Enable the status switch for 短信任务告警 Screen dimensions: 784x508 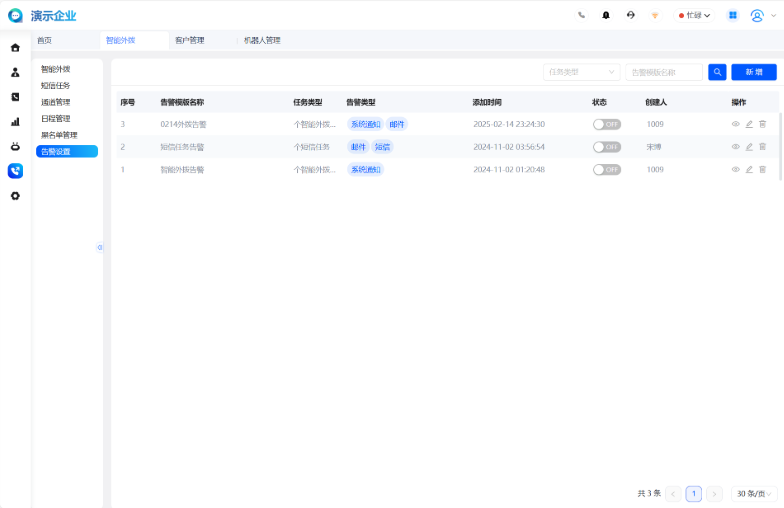coord(606,147)
